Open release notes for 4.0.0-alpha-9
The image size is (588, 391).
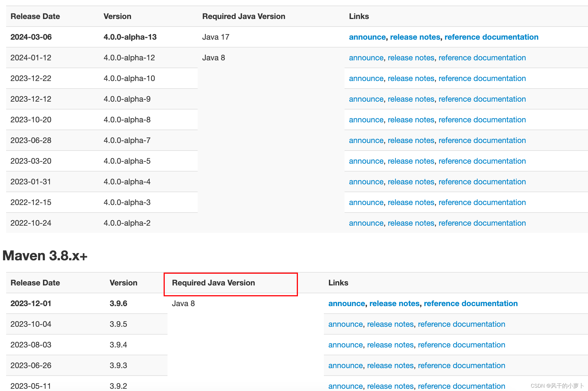coord(411,99)
